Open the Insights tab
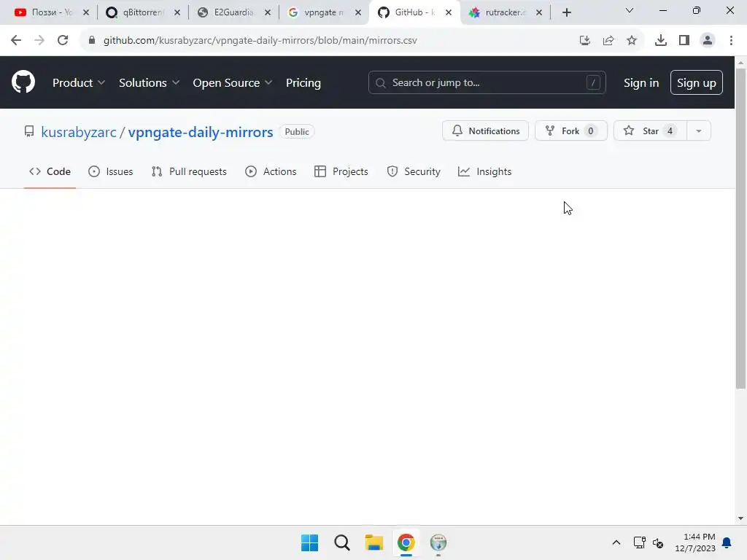 484,171
